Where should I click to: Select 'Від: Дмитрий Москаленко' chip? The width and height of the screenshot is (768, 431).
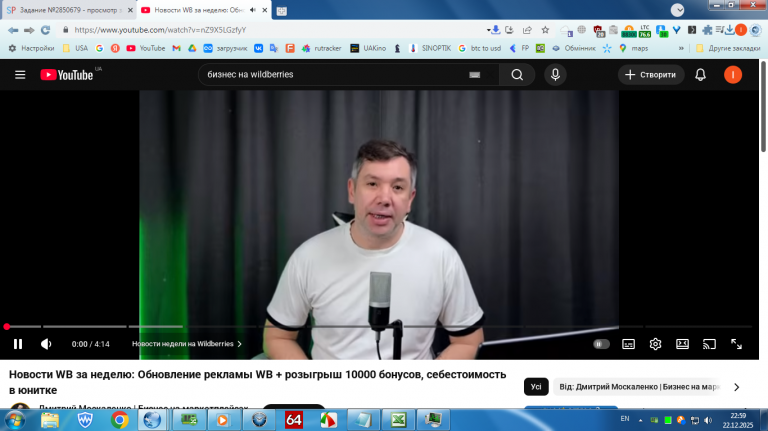pyautogui.click(x=639, y=386)
